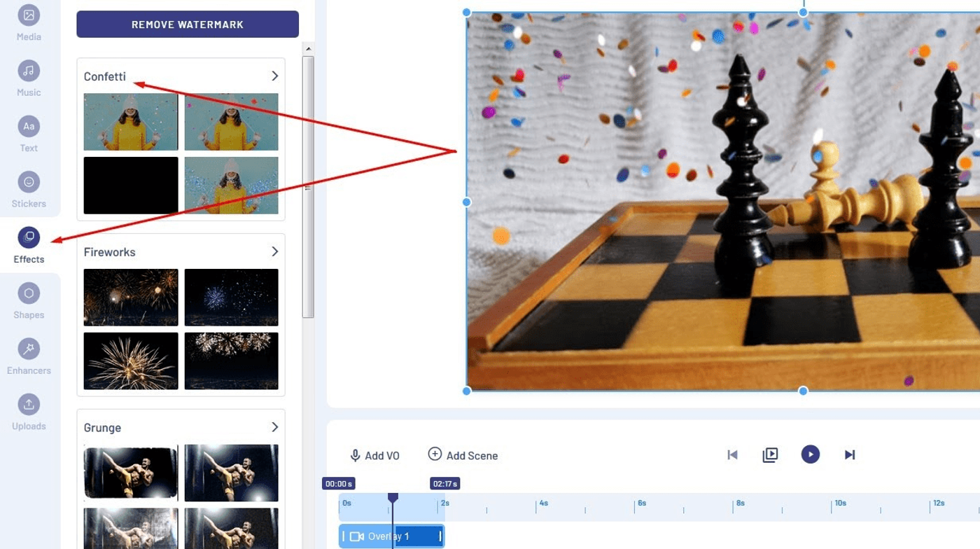The height and width of the screenshot is (549, 980).
Task: Click Add VO microphone button
Action: pyautogui.click(x=374, y=455)
